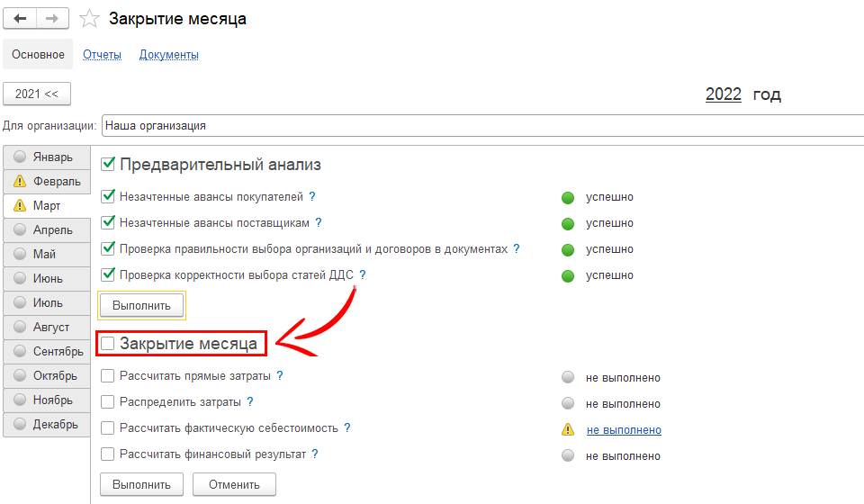
Task: Add page to favorites with star icon
Action: [x=89, y=19]
